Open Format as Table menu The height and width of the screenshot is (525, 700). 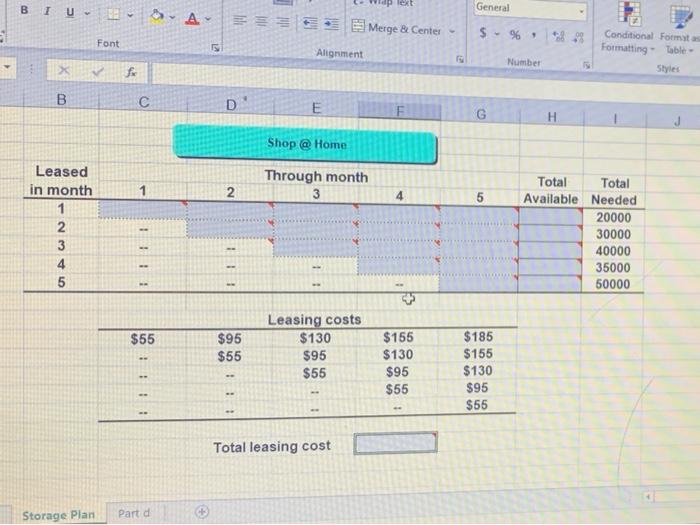point(679,29)
